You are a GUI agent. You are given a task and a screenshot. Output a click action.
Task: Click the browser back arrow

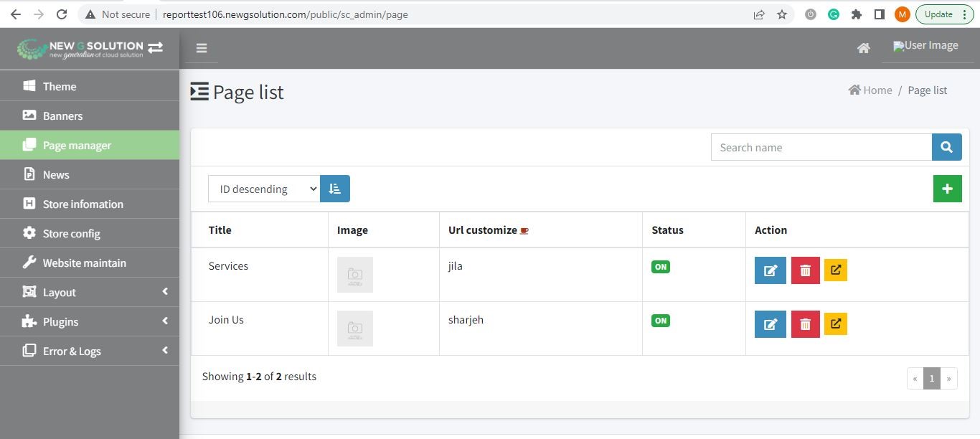tap(15, 14)
